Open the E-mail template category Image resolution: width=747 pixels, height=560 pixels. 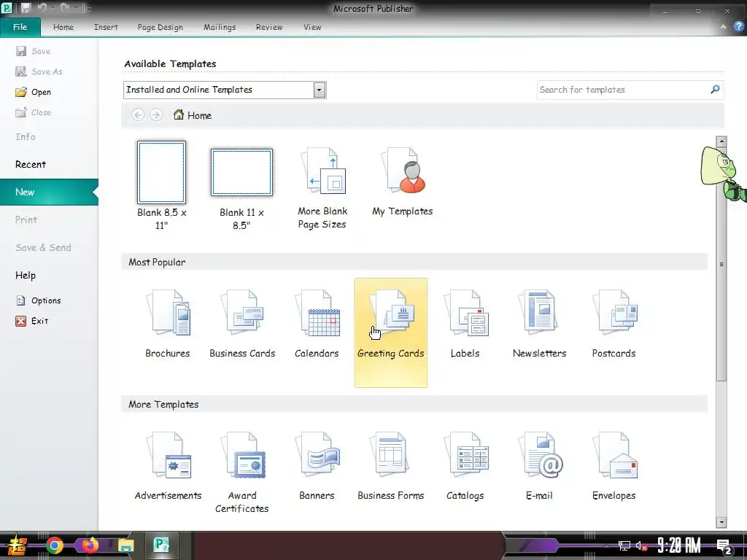539,466
